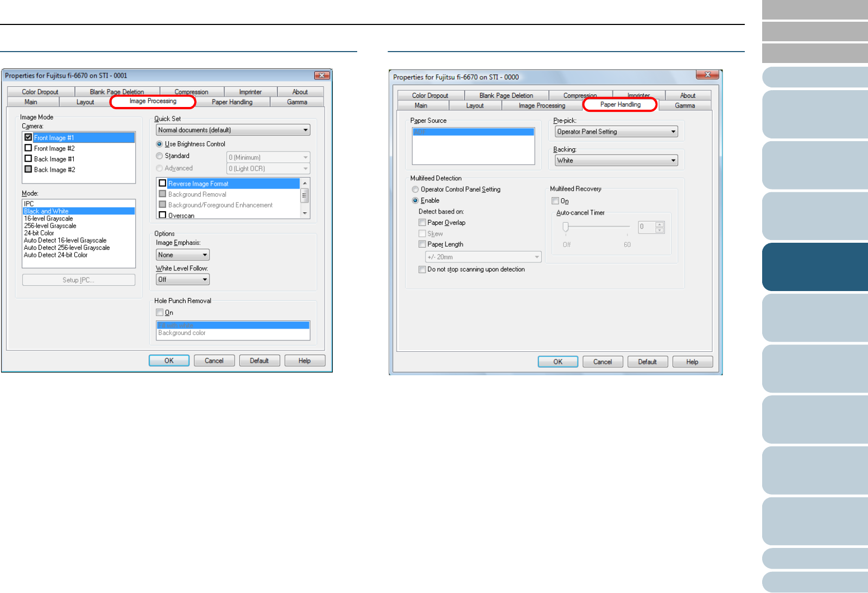868x593 pixels.
Task: Toggle Background/Foreground Enhancement checkbox
Action: [162, 205]
